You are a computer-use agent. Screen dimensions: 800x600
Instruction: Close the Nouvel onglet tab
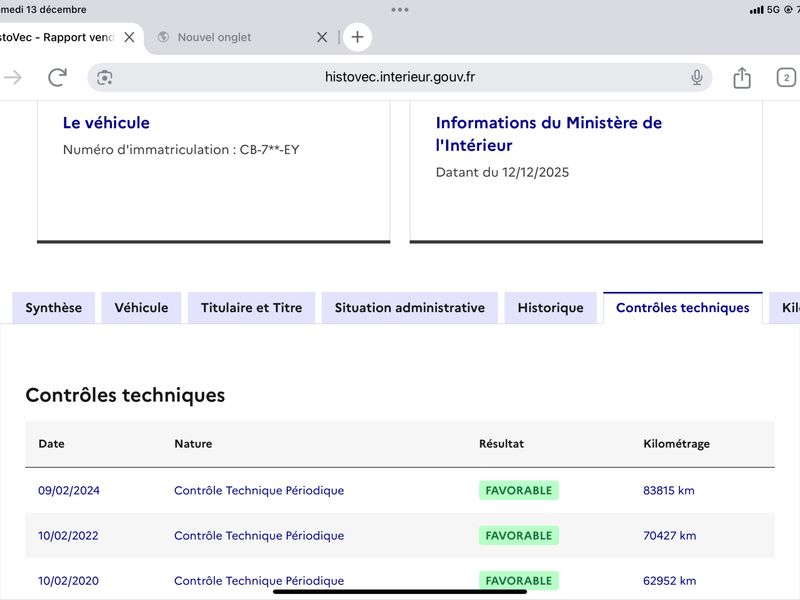(x=322, y=37)
